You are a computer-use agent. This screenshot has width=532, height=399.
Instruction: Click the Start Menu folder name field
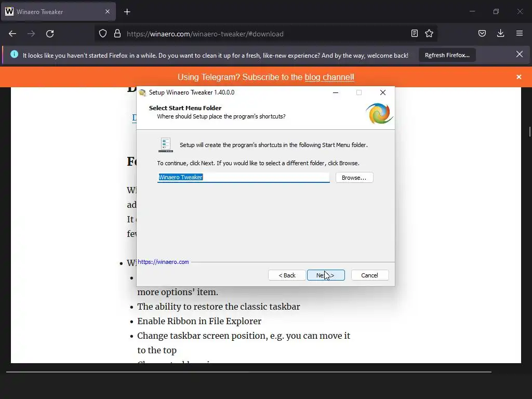click(x=243, y=177)
